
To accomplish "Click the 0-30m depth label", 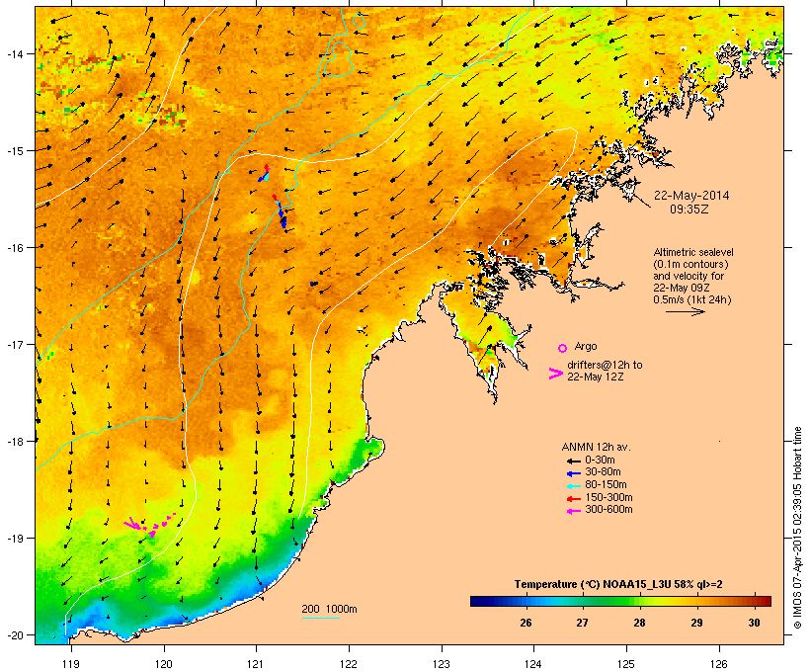I will 600,461.
